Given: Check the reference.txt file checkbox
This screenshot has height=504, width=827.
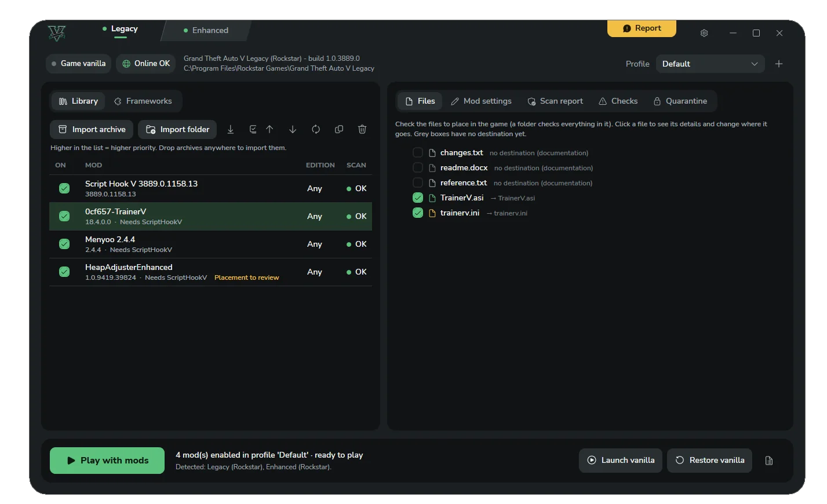Looking at the screenshot, I should pos(417,182).
